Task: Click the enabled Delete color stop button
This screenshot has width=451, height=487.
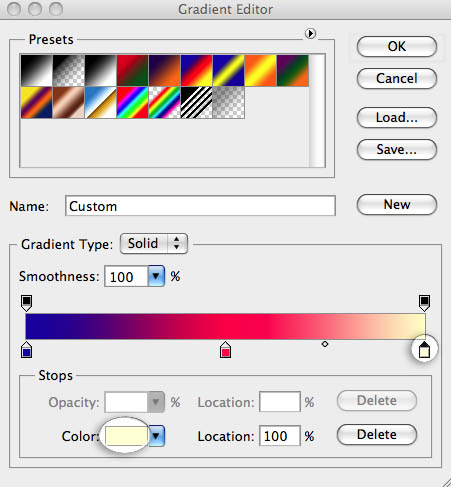Action: [x=377, y=435]
